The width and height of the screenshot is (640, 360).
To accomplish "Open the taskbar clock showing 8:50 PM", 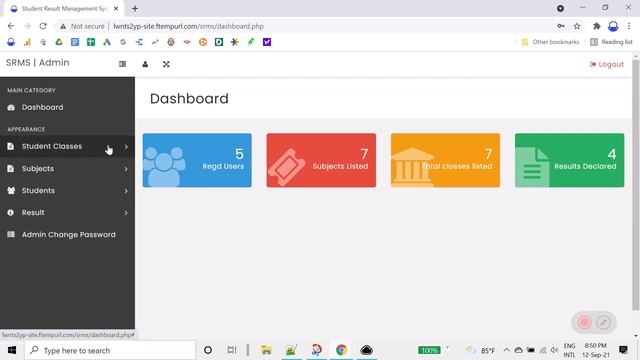I will point(596,350).
